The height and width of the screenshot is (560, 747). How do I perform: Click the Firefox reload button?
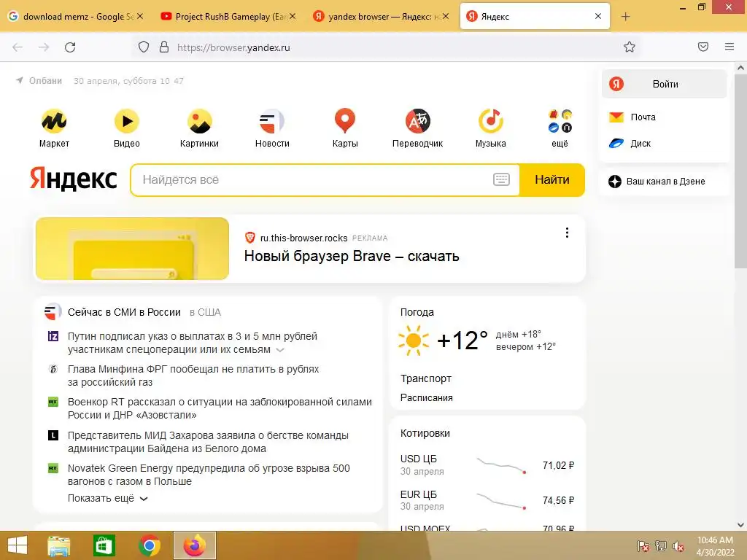pos(70,47)
